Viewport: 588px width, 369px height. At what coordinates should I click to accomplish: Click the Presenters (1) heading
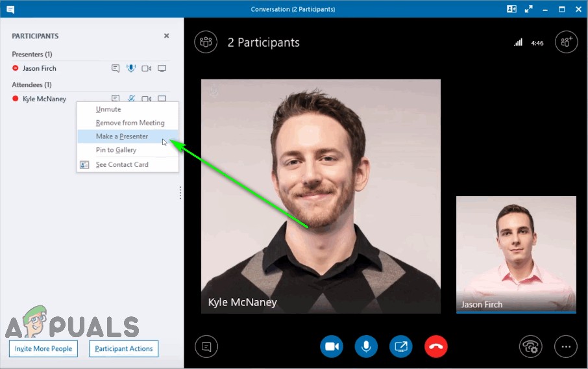tap(32, 54)
